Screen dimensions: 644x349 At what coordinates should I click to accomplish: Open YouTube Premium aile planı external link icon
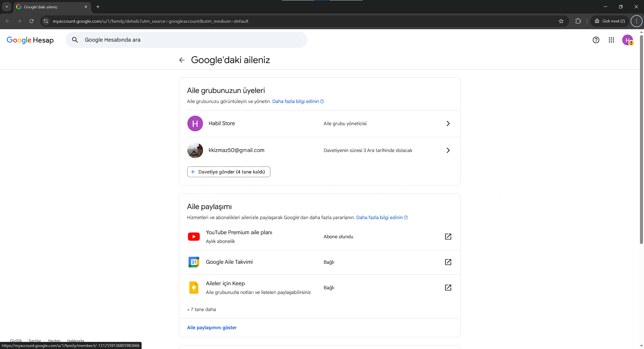pos(448,237)
